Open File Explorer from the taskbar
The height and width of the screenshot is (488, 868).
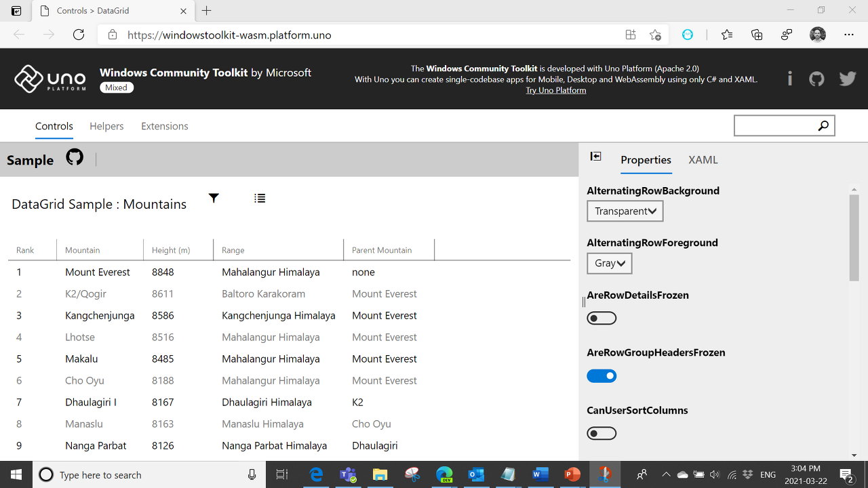tap(380, 474)
